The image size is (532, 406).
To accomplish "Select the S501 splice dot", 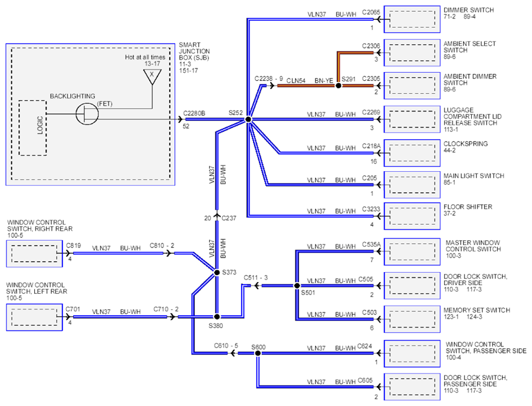I will click(x=297, y=286).
